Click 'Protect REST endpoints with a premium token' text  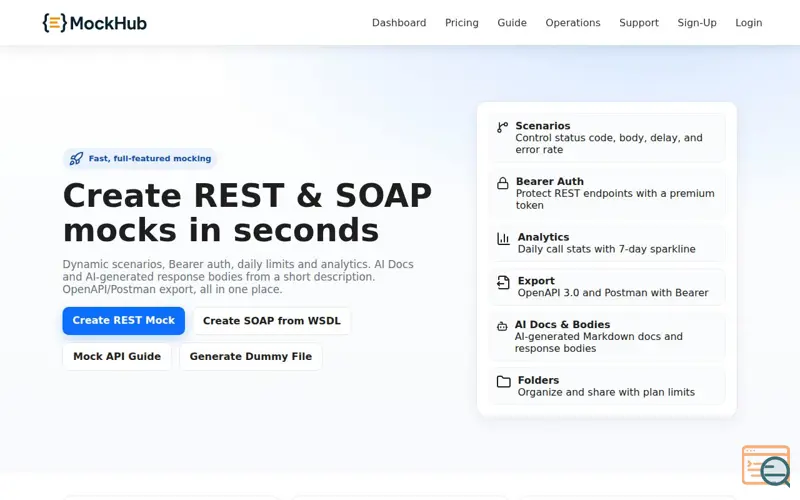pyautogui.click(x=615, y=199)
